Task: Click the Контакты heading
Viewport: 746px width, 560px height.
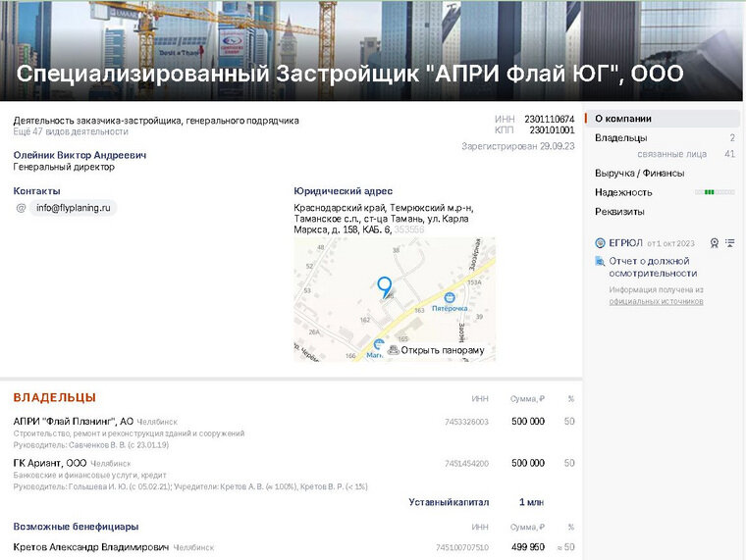Action: point(36,191)
